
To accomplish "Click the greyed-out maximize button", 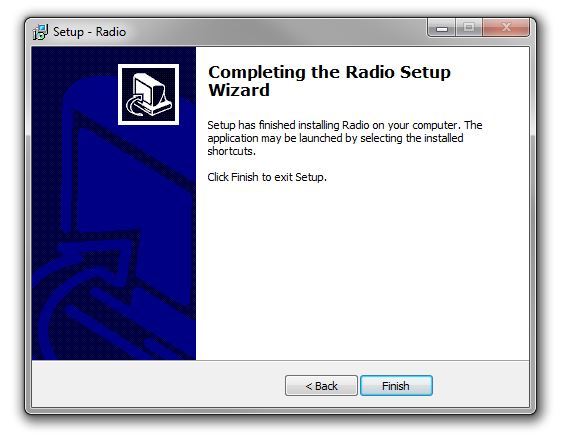I will tap(469, 28).
